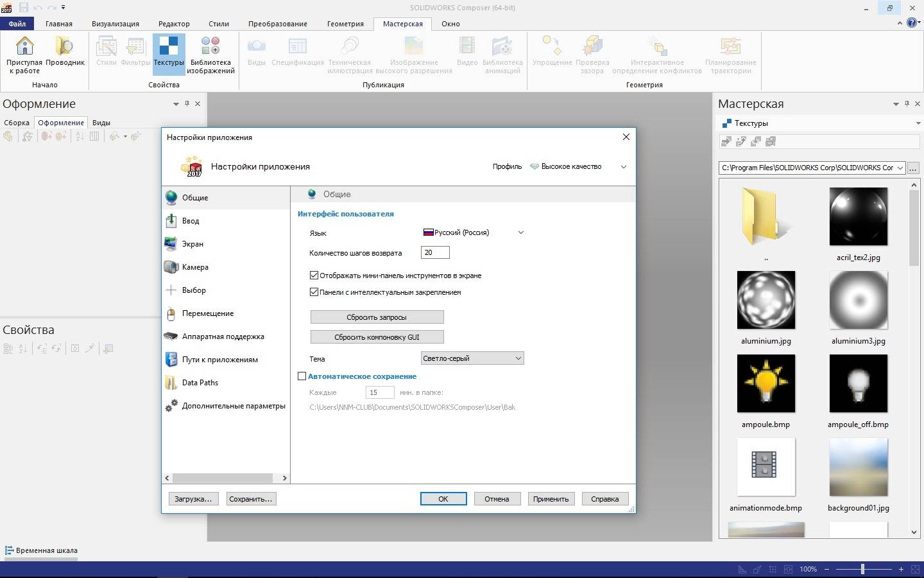Select Общие category in settings list
This screenshot has height=578, width=924.
click(x=226, y=198)
